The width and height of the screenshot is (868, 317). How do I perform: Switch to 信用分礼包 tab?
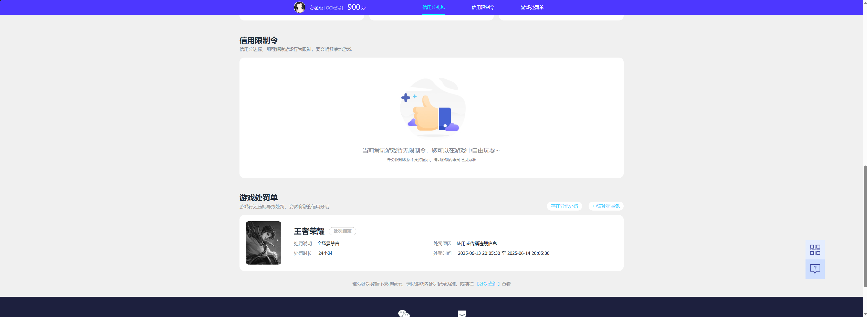click(x=433, y=7)
